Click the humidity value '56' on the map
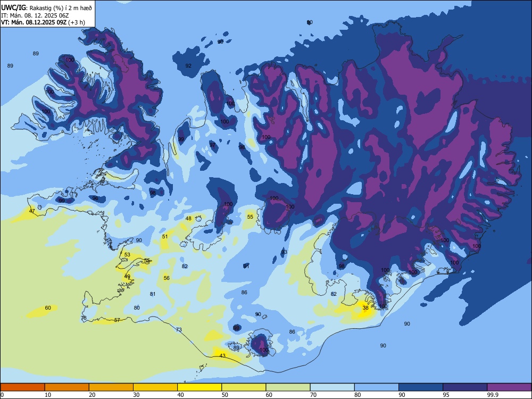 click(x=167, y=278)
